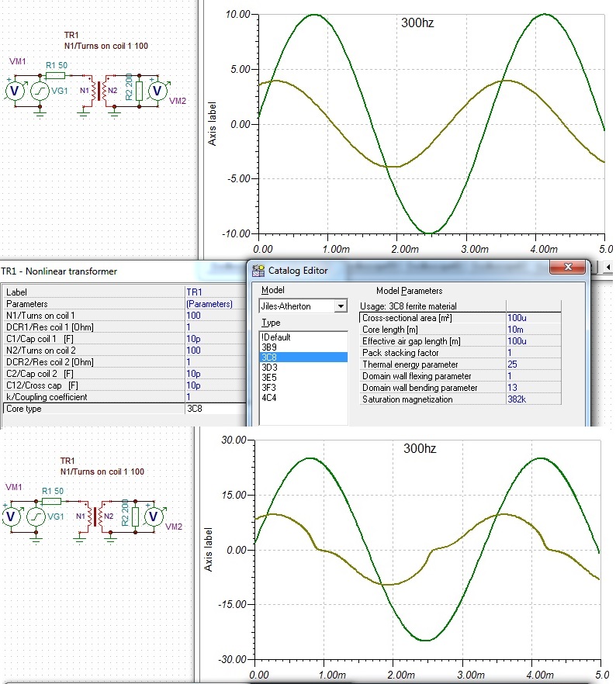The width and height of the screenshot is (616, 684).
Task: Edit Saturation magnetization value 382k
Action: coord(533,399)
